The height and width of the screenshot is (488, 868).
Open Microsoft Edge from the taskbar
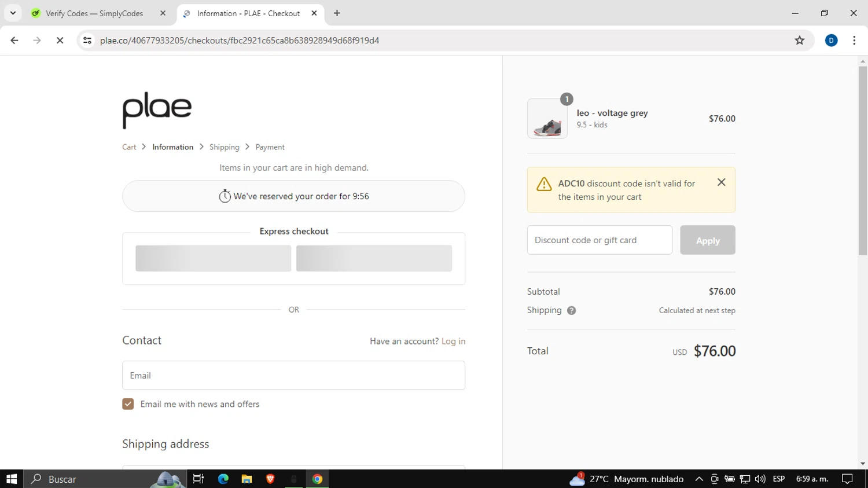point(223,479)
